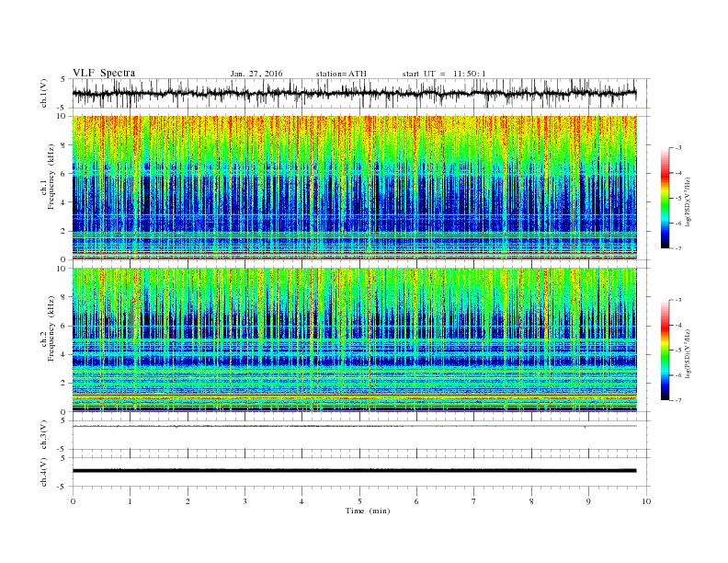
Task: Click the ch.4 black voltage trace band
Action: click(354, 471)
